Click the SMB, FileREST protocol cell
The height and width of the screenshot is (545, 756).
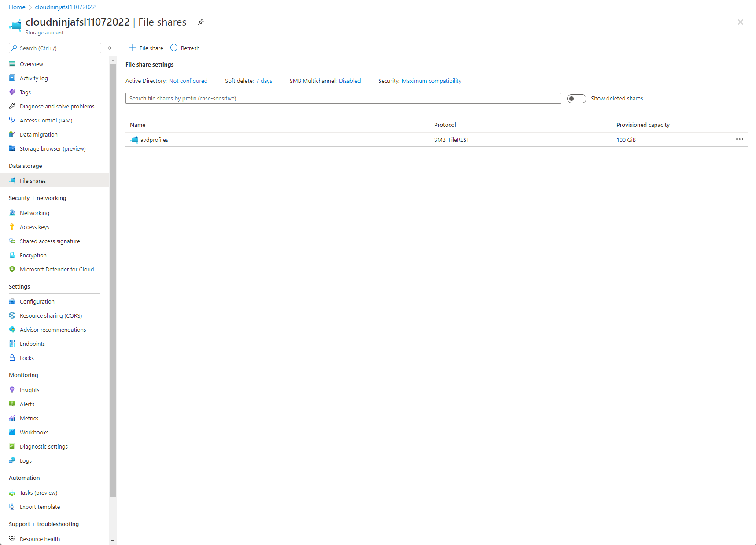[x=452, y=140]
